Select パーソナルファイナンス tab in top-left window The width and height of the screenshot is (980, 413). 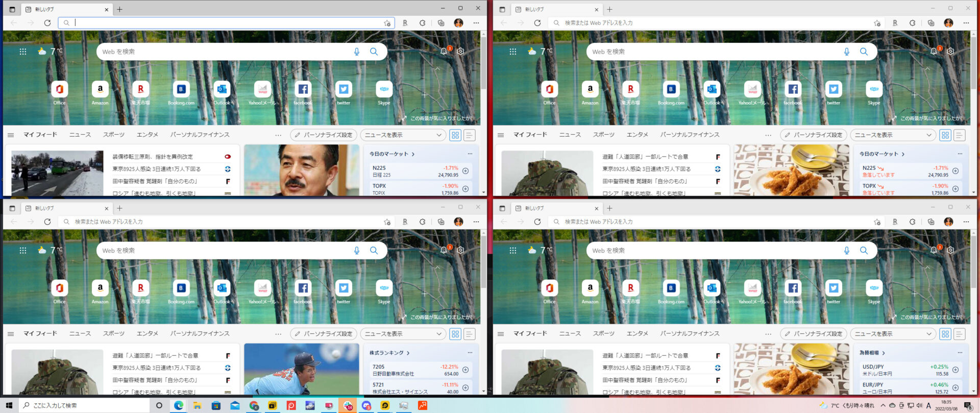click(200, 135)
